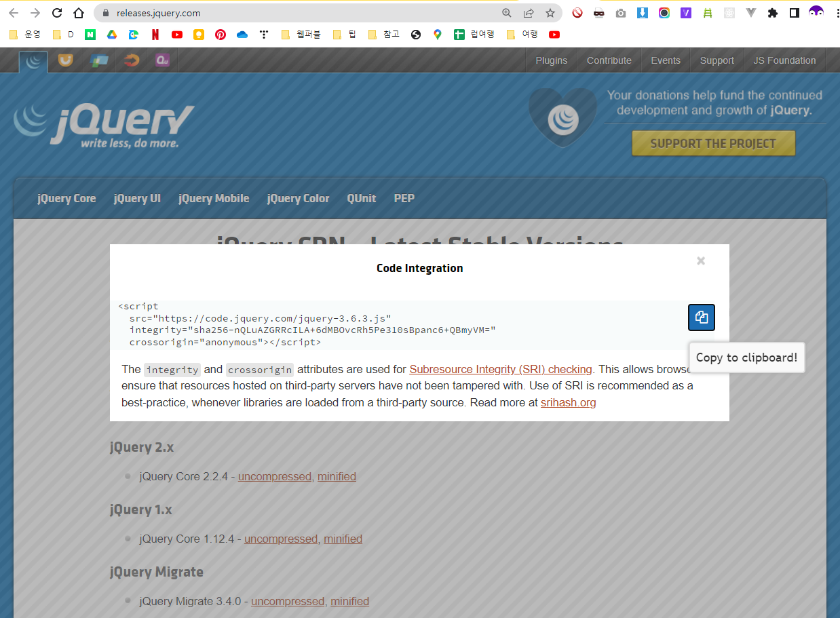The width and height of the screenshot is (840, 618).
Task: Select the Events menu item
Action: point(665,60)
